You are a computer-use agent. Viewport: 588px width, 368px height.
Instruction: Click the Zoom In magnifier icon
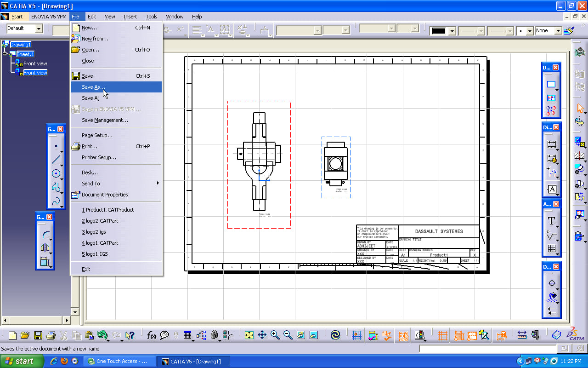coord(275,335)
